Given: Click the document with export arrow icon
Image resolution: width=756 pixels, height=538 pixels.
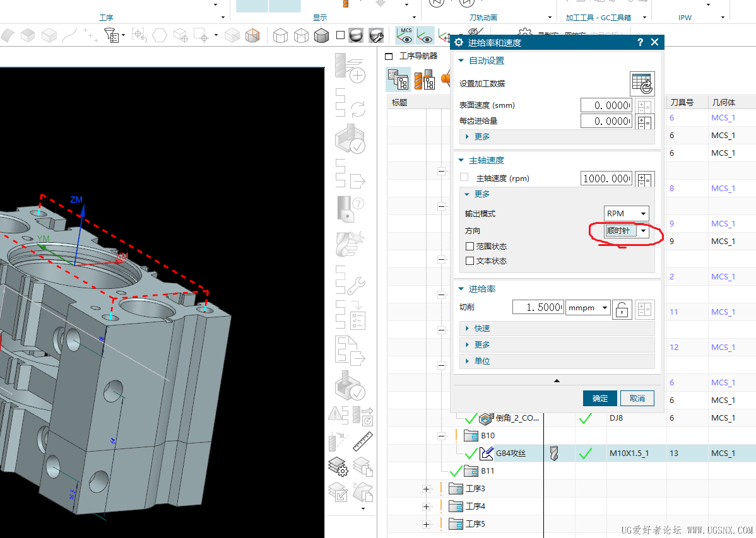Looking at the screenshot, I should click(x=350, y=351).
